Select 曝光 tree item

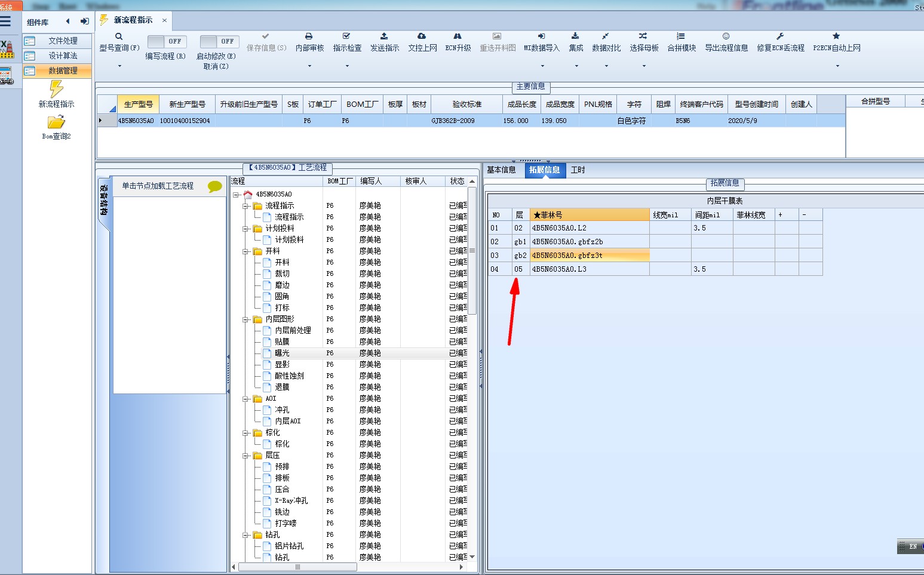click(x=282, y=353)
